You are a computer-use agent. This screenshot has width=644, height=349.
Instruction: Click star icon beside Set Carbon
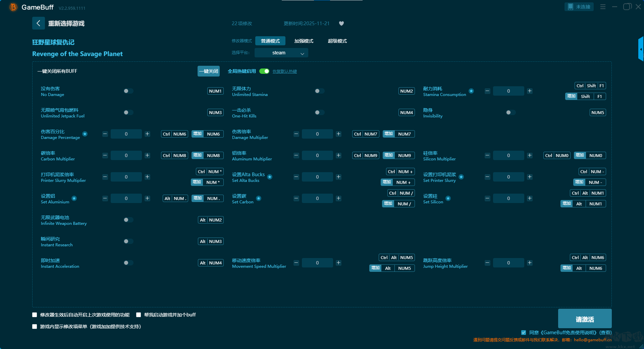[259, 198]
